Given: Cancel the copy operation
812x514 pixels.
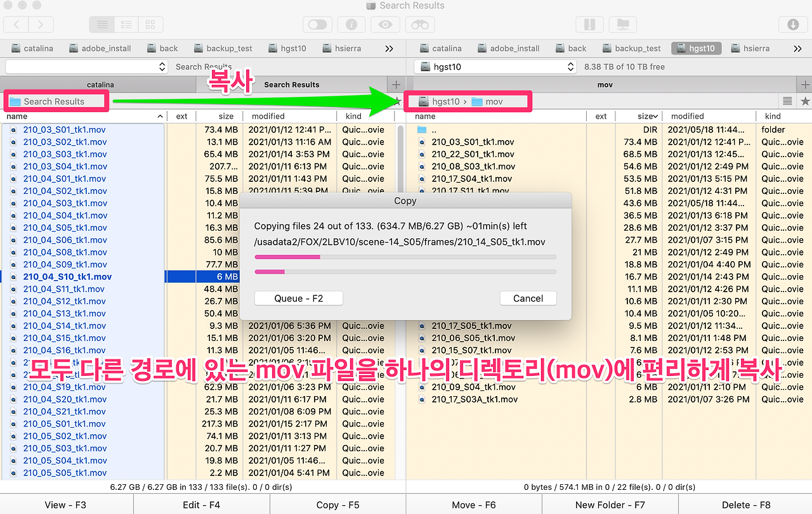Looking at the screenshot, I should (528, 299).
